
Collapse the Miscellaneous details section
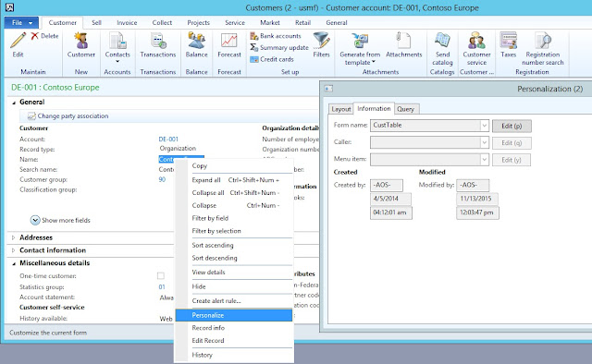coord(14,263)
